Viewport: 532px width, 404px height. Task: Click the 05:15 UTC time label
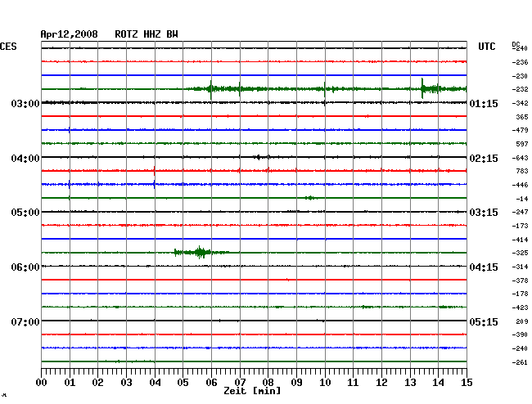[x=484, y=321]
